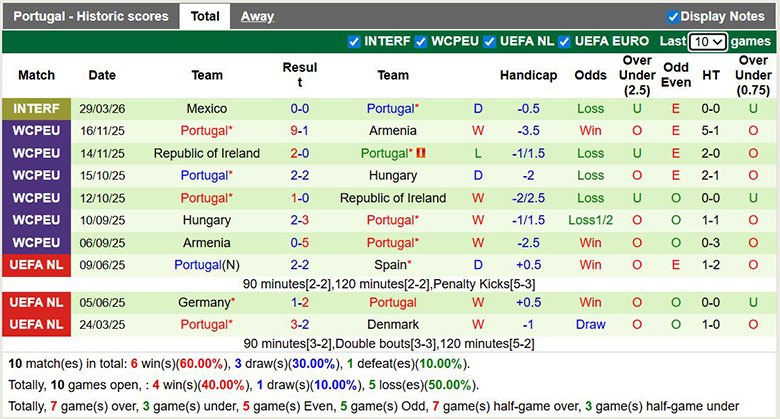Select the Spain team link
Screen dimensions: 780x419
(391, 265)
